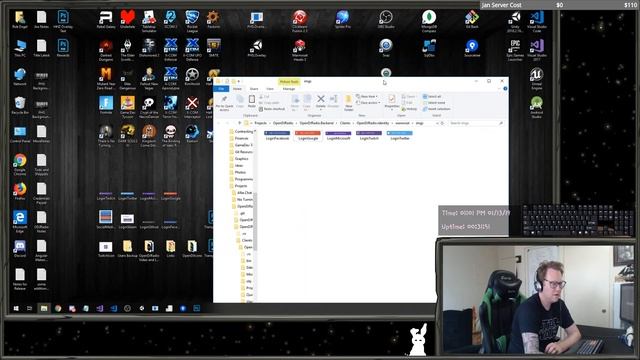Click the Search imgs field
The height and width of the screenshot is (360, 640).
tap(475, 123)
